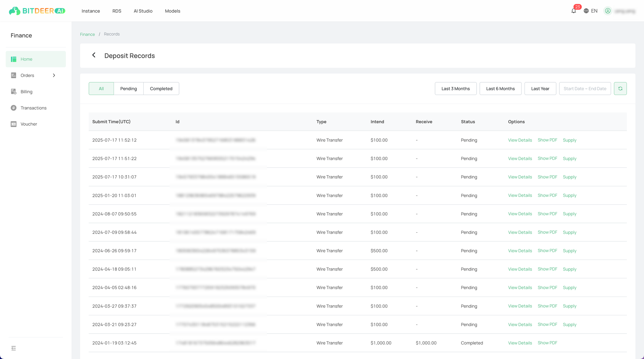Show PDF for the completed $1,000.00 deposit

tap(547, 343)
